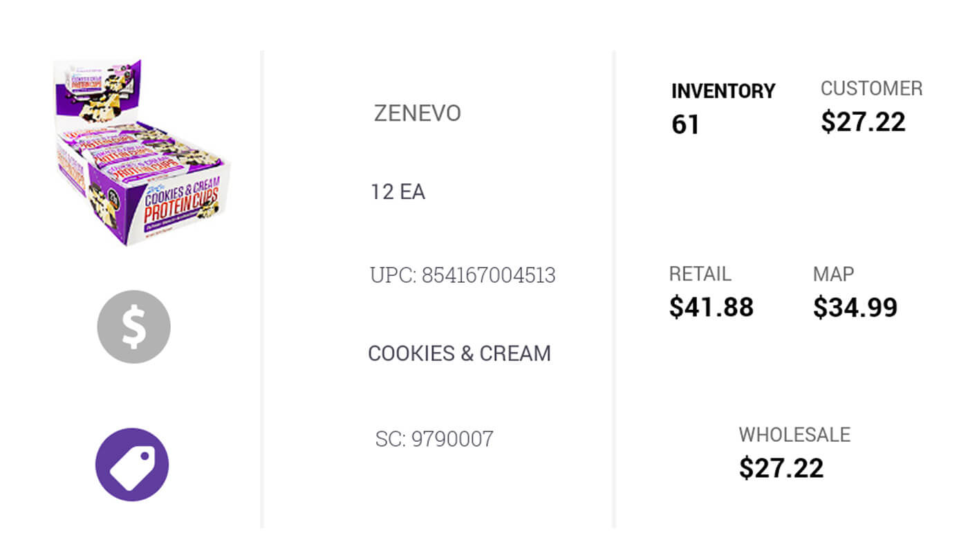The image size is (968, 560).
Task: Click the INVENTORY heading
Action: pyautogui.click(x=723, y=91)
